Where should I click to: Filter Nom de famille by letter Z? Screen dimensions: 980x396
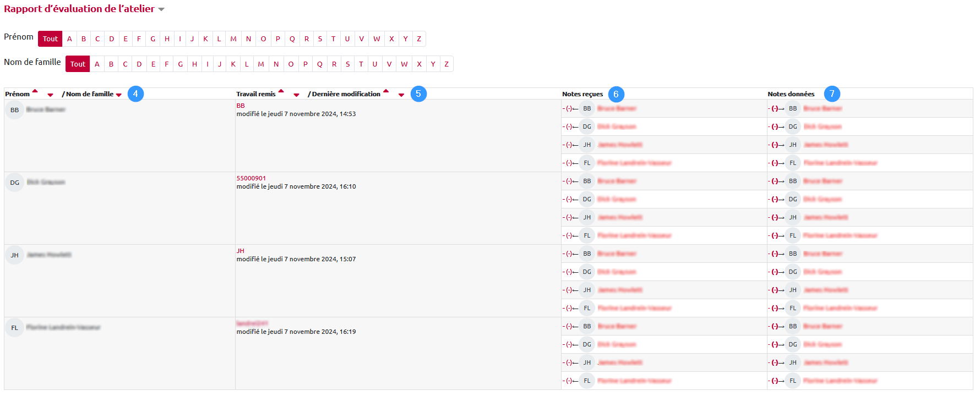(447, 64)
